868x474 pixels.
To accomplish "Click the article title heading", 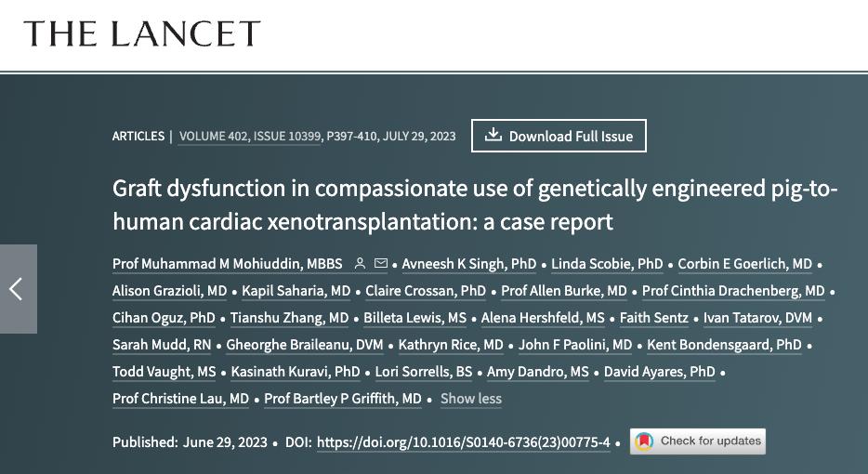I will [x=475, y=205].
